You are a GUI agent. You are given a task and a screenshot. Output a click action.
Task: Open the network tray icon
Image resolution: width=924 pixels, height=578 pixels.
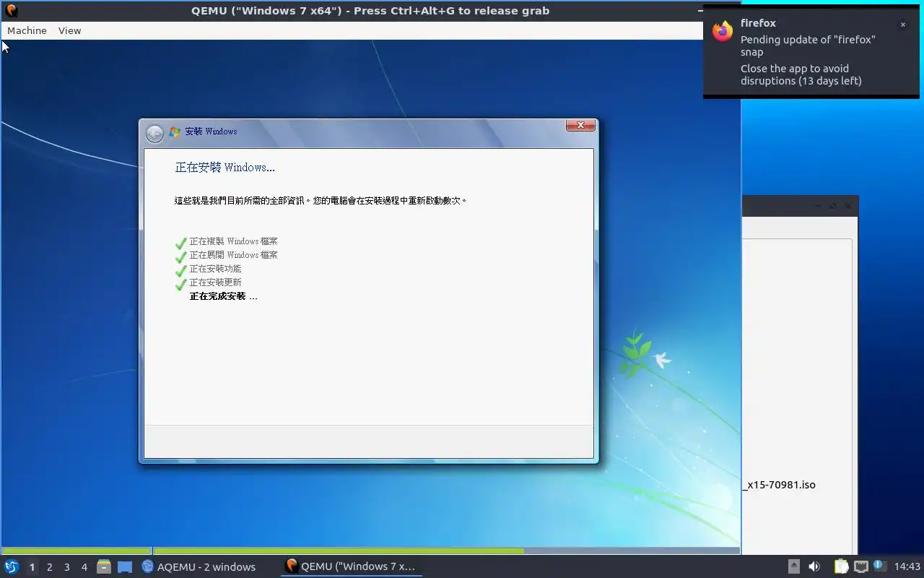(860, 566)
